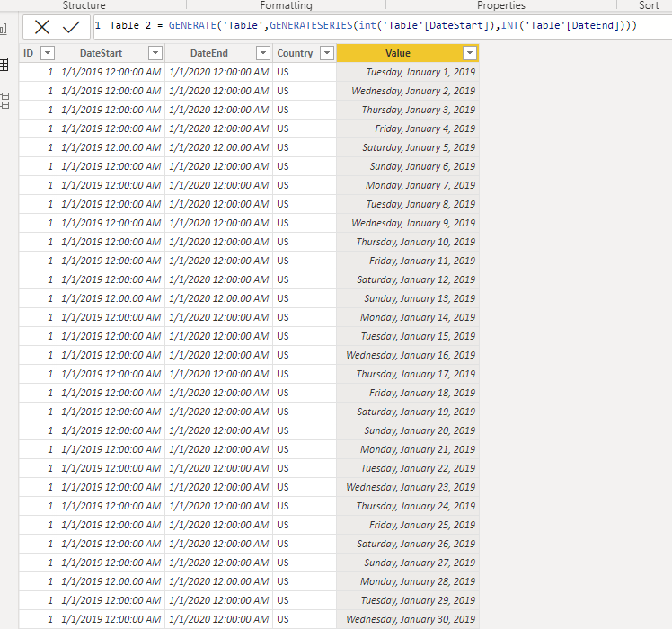Click cell 'Wednesday, January 30, 2019'
The height and width of the screenshot is (629, 672).
[408, 619]
